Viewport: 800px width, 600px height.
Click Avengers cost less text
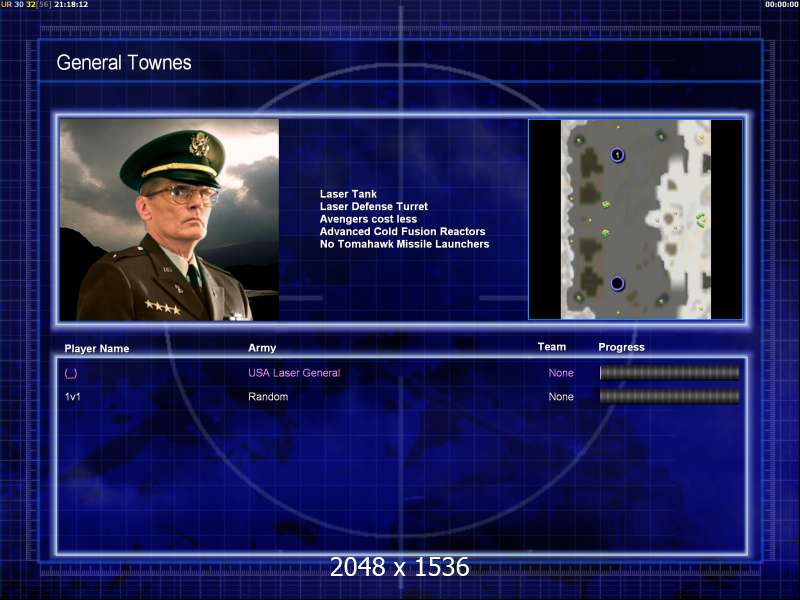(368, 219)
